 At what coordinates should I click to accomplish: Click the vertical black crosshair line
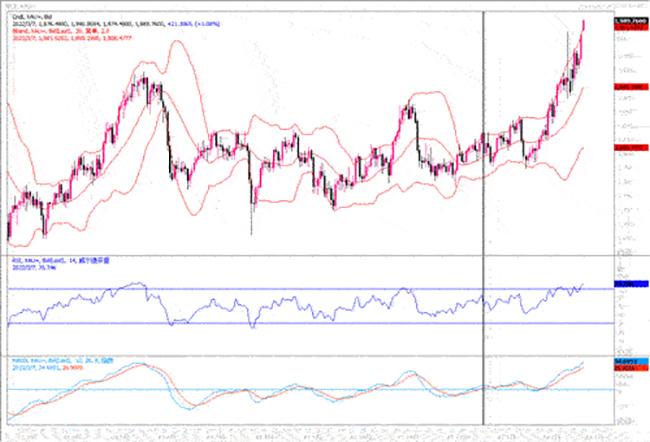tap(485, 200)
